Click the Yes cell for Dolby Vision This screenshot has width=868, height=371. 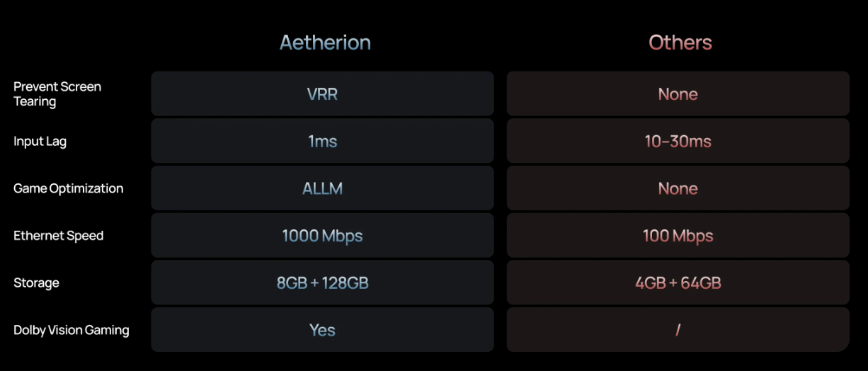coord(322,330)
